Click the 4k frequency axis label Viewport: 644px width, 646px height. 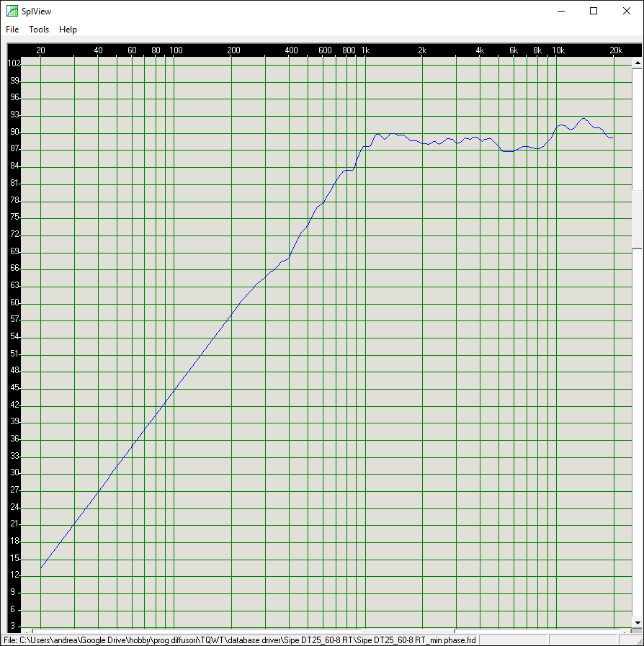[x=480, y=50]
